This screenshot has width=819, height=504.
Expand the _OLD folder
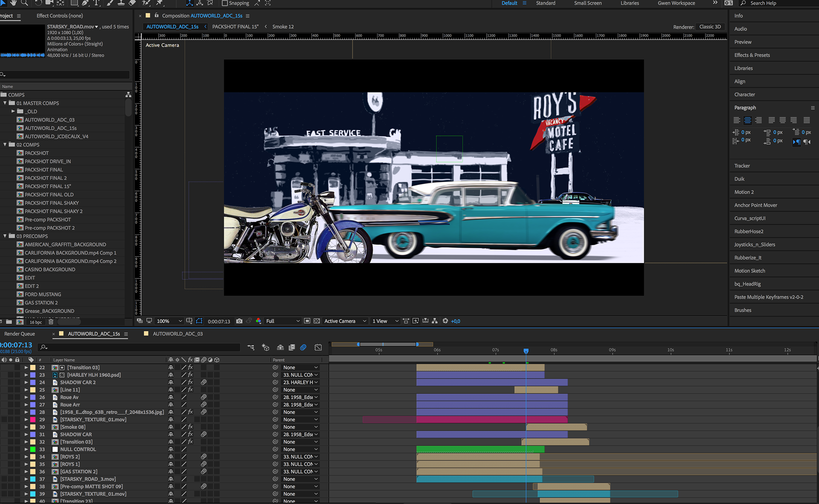click(x=13, y=111)
